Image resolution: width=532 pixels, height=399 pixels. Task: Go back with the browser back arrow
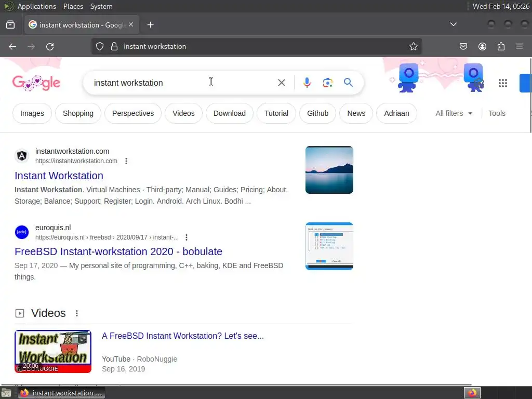[12, 46]
